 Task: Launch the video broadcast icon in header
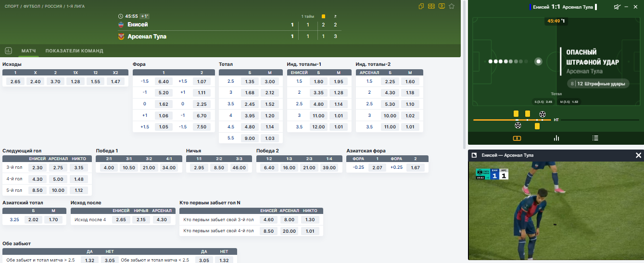442,6
